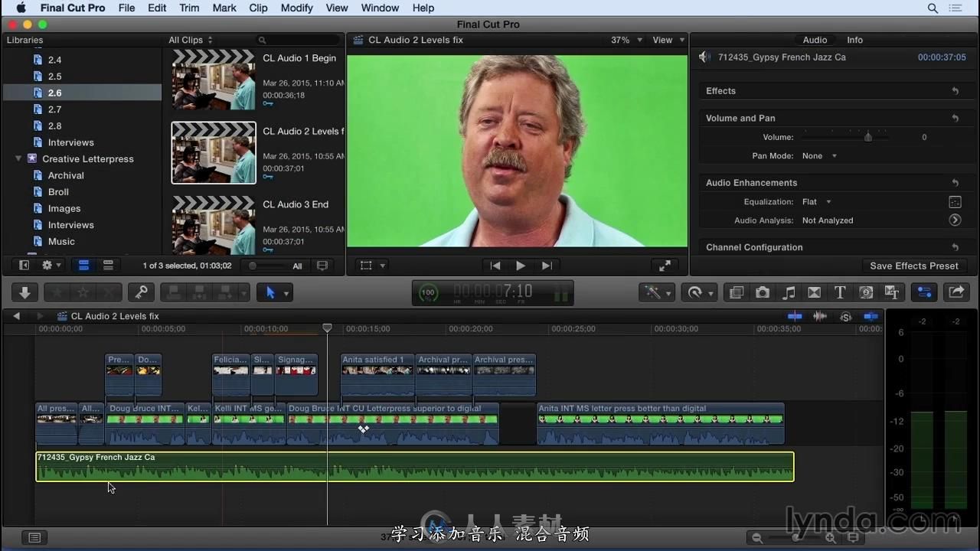980x551 pixels.
Task: Open the Themes browser
Action: [x=892, y=292]
